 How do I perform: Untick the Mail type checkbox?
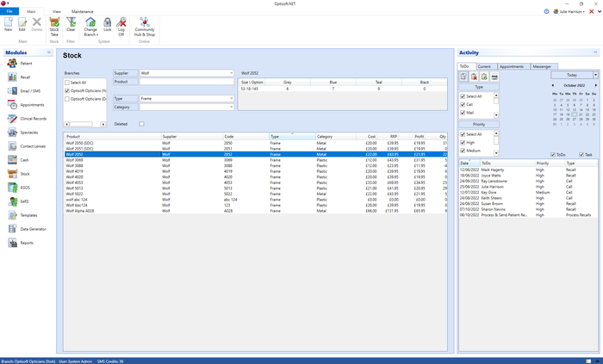pyautogui.click(x=463, y=113)
